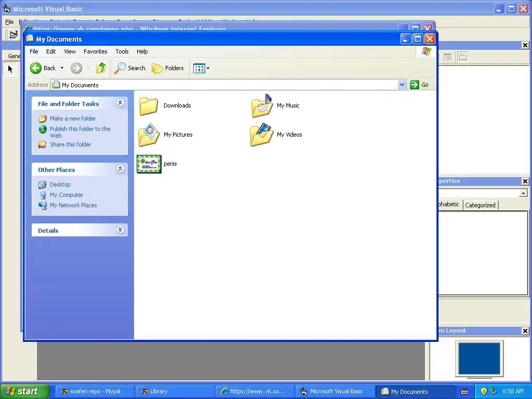
Task: Switch to Microsoft Visual Basic taskbar button
Action: (334, 392)
